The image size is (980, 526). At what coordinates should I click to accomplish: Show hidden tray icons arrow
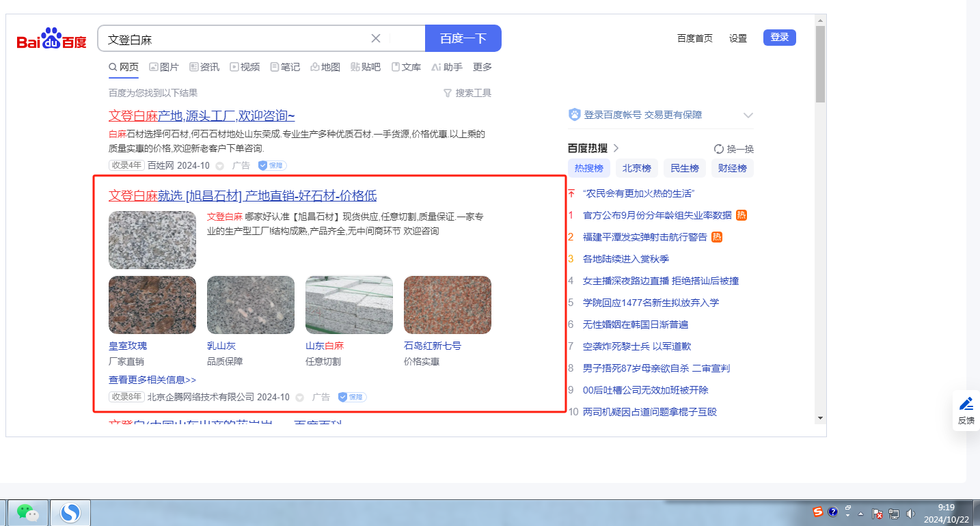(861, 513)
